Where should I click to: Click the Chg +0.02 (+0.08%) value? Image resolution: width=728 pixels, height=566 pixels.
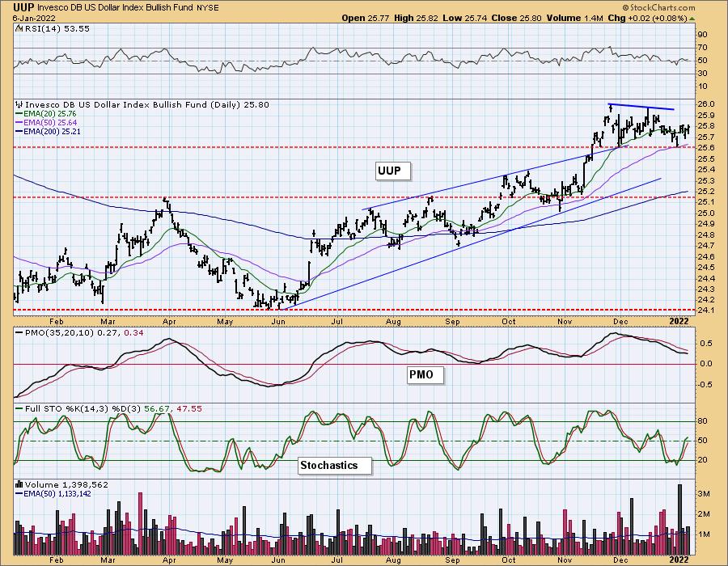point(647,18)
